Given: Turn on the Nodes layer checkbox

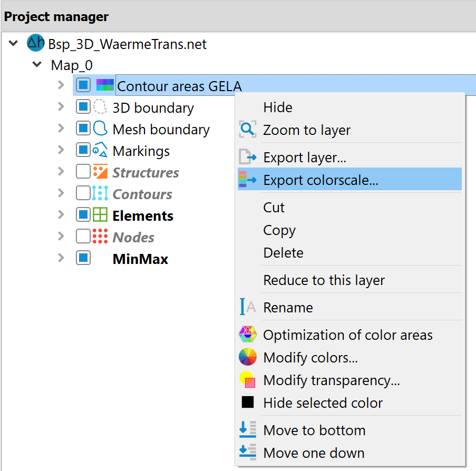Looking at the screenshot, I should point(83,236).
